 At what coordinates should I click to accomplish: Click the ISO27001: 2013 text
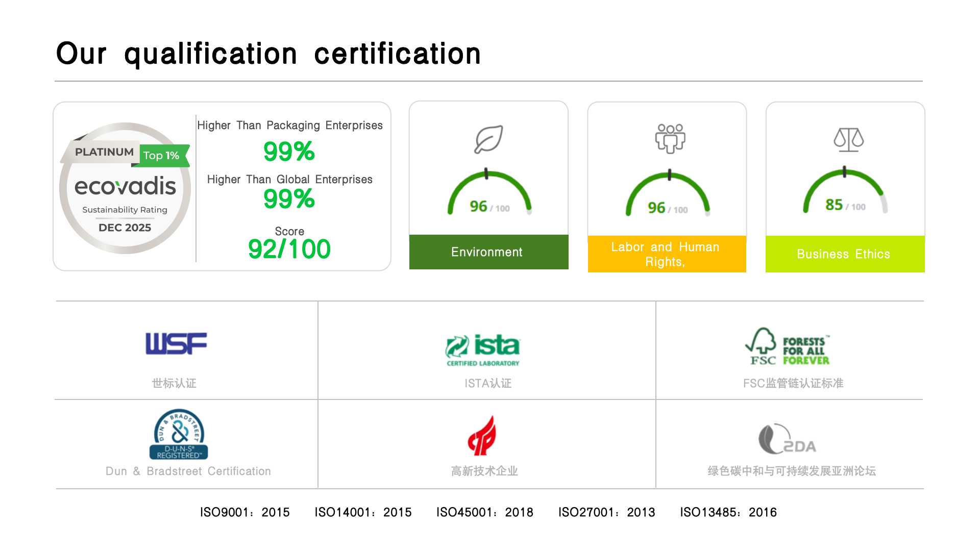606,512
